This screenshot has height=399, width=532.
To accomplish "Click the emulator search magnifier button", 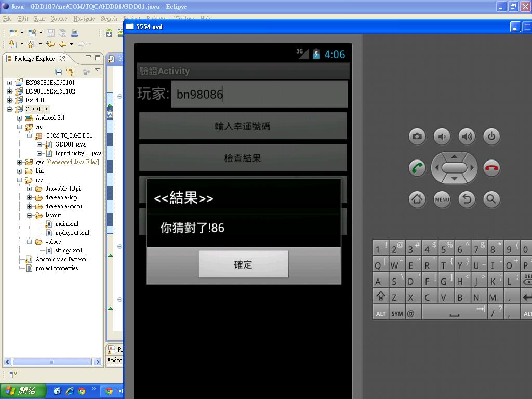I will pos(491,199).
